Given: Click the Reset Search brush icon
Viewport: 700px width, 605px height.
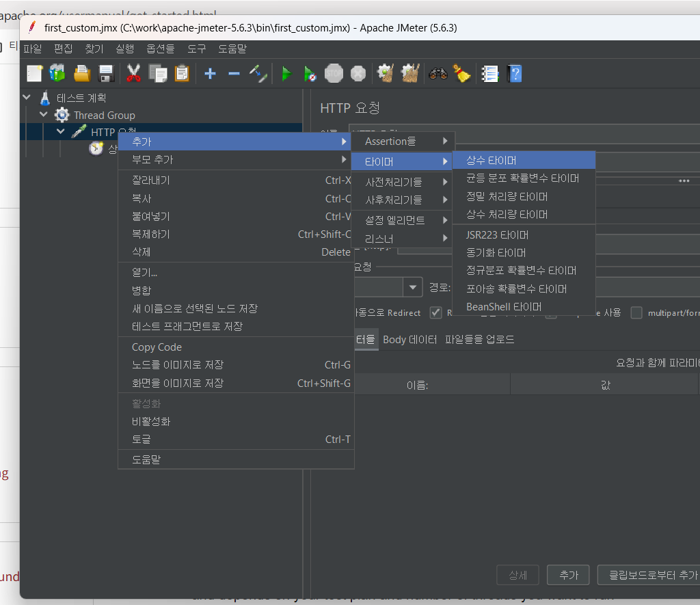Looking at the screenshot, I should click(461, 73).
